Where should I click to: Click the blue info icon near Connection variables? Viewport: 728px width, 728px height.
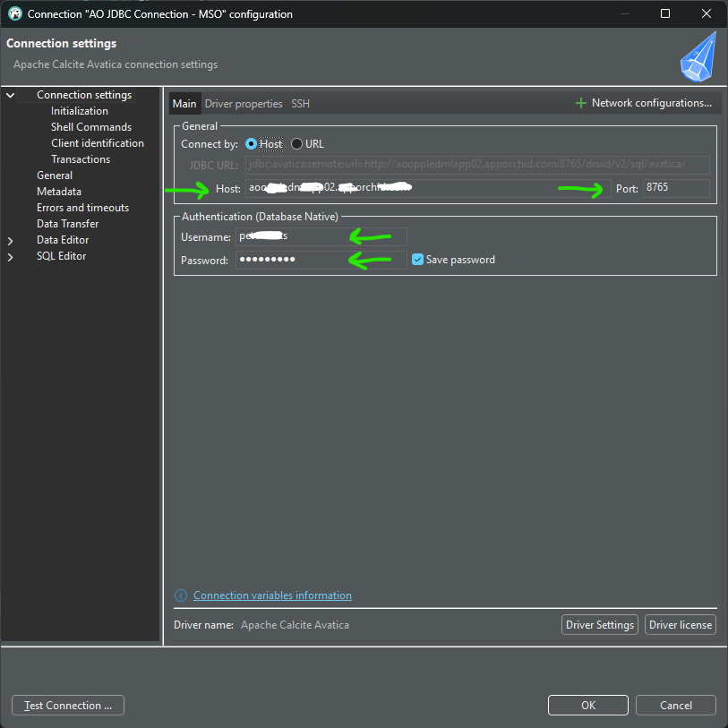[x=181, y=595]
